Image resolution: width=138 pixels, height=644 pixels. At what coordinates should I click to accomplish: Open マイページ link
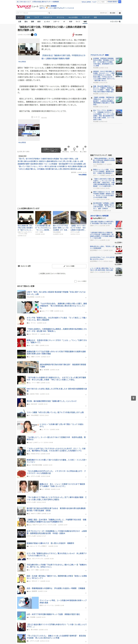103,13
